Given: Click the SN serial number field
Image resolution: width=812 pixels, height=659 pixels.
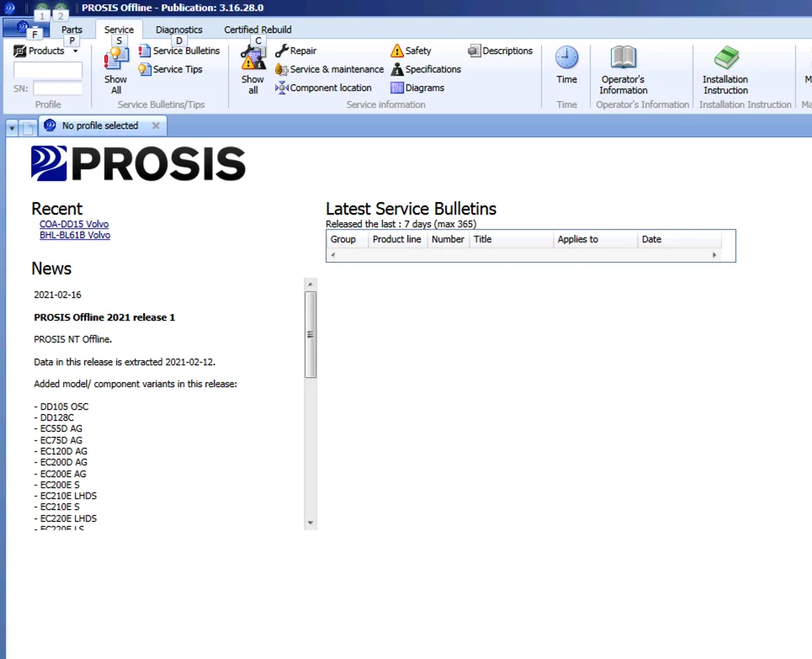Looking at the screenshot, I should tap(57, 88).
